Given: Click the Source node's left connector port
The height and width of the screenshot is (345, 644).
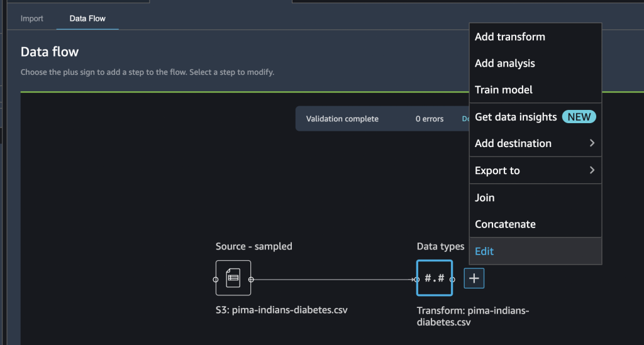Looking at the screenshot, I should (x=216, y=278).
